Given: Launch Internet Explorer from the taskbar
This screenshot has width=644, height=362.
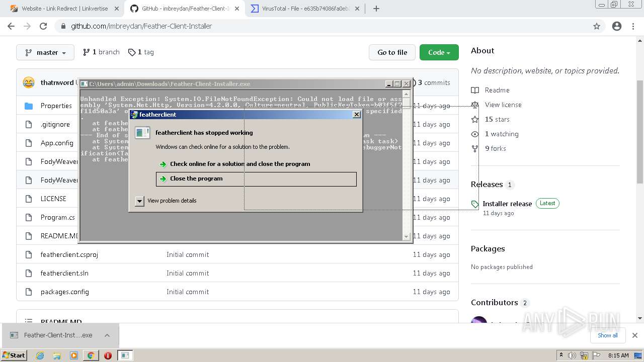Looking at the screenshot, I should click(x=40, y=355).
